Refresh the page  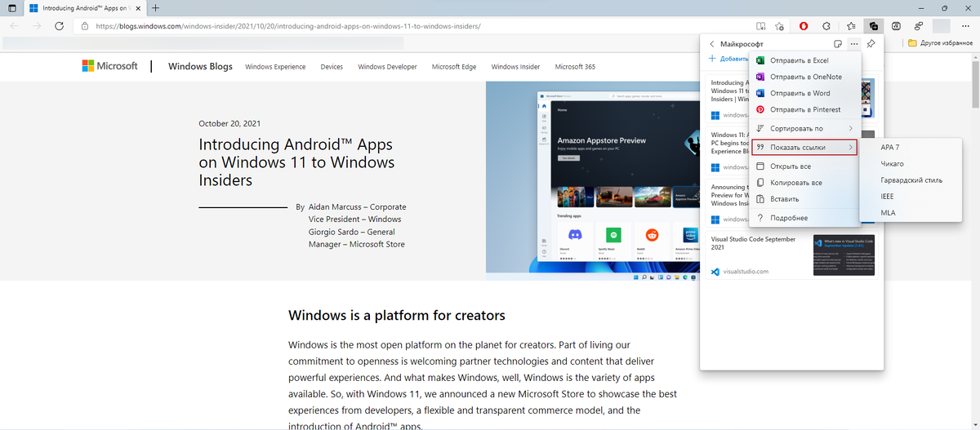tap(59, 25)
